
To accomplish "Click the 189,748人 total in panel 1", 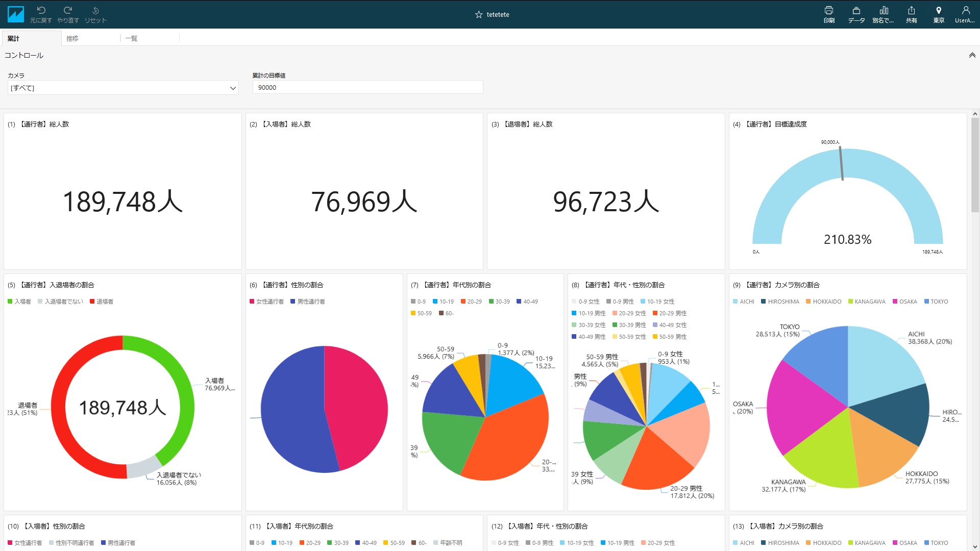I will pos(122,202).
